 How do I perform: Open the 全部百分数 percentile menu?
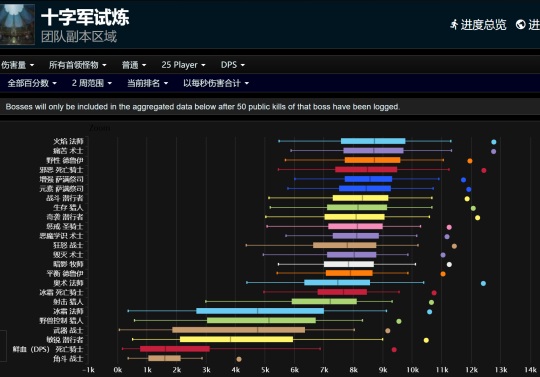32,83
